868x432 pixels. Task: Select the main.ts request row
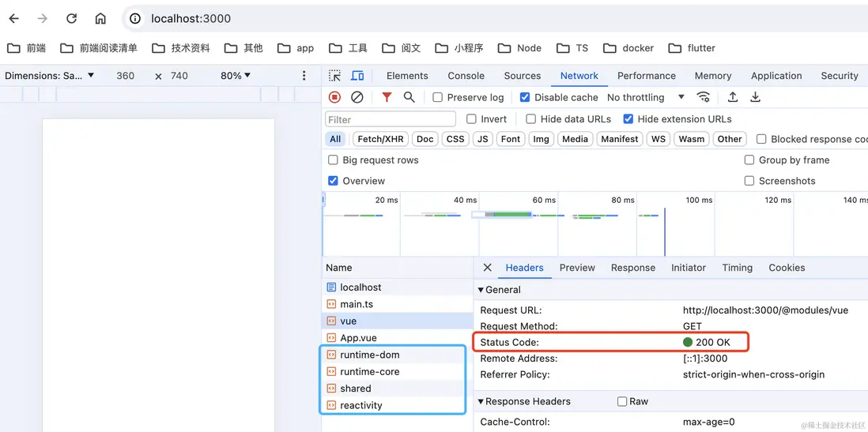click(398, 304)
